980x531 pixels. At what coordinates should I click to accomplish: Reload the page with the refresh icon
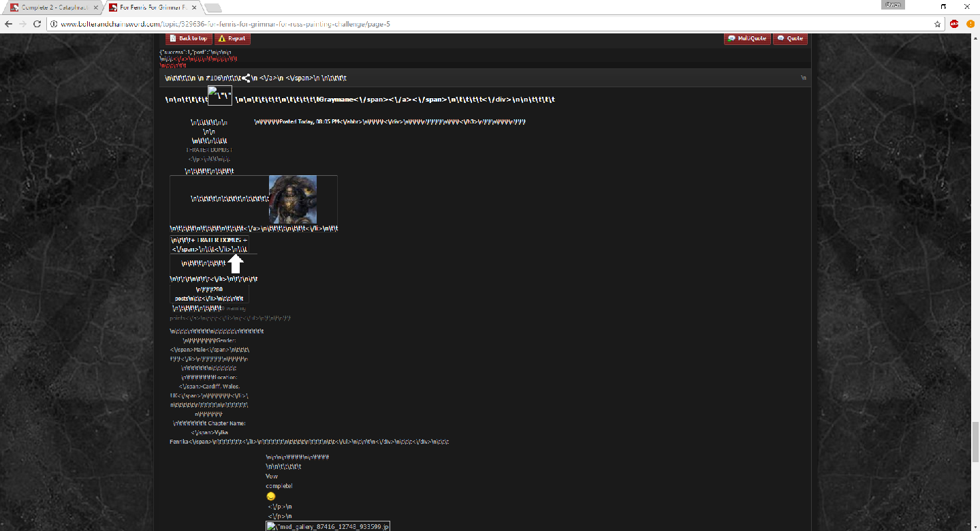pyautogui.click(x=37, y=24)
